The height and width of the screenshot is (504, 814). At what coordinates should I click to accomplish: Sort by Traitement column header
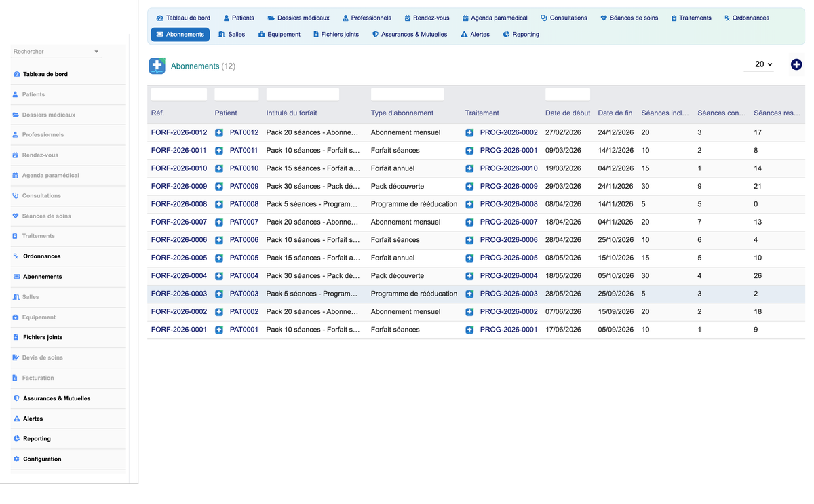click(482, 113)
